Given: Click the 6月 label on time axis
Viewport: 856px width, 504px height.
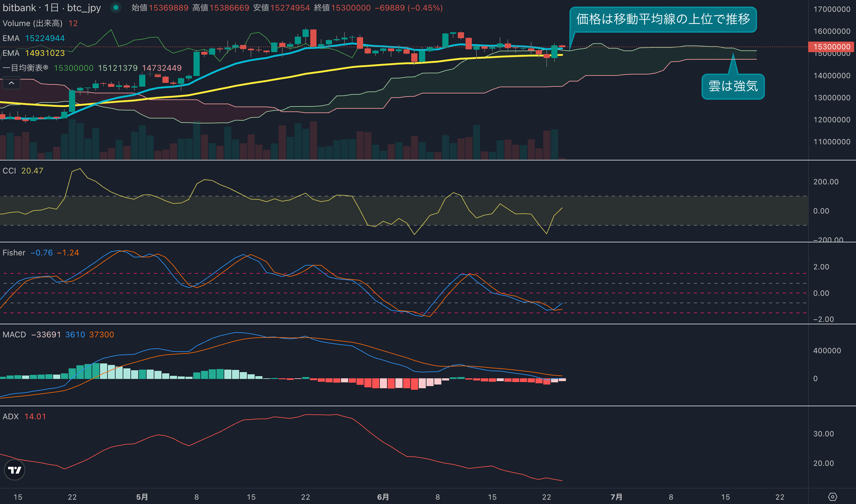Looking at the screenshot, I should [383, 497].
